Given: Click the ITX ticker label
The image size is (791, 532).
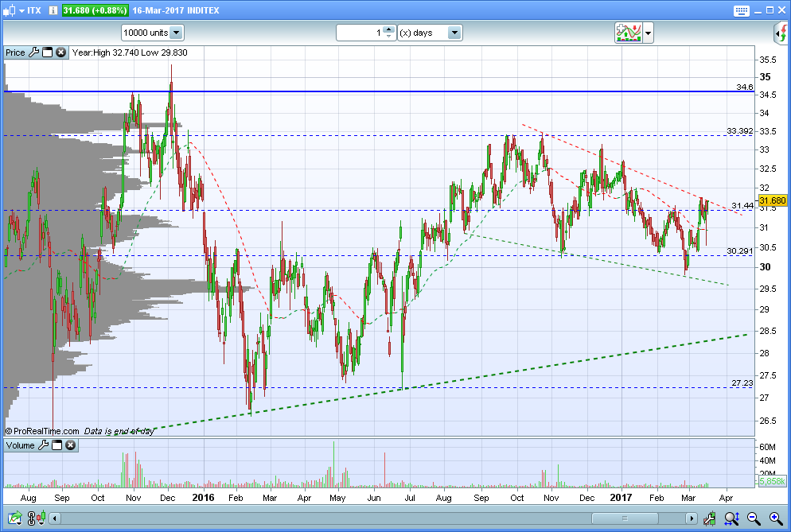Looking at the screenshot, I should point(34,10).
